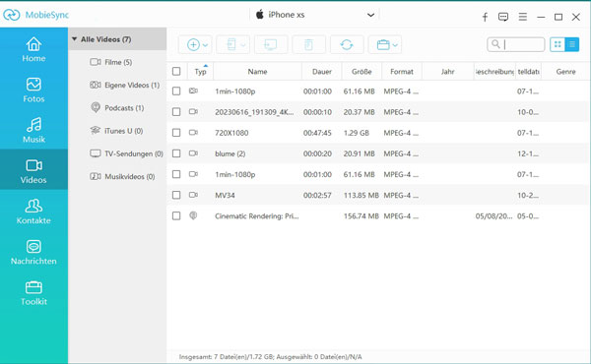Click video type icon of MV34 row
The width and height of the screenshot is (591, 364).
tap(193, 195)
